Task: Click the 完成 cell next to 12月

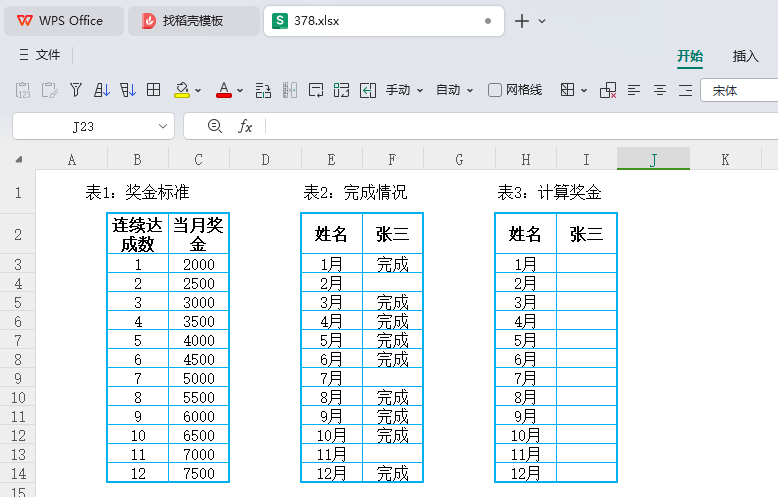Action: click(x=392, y=473)
